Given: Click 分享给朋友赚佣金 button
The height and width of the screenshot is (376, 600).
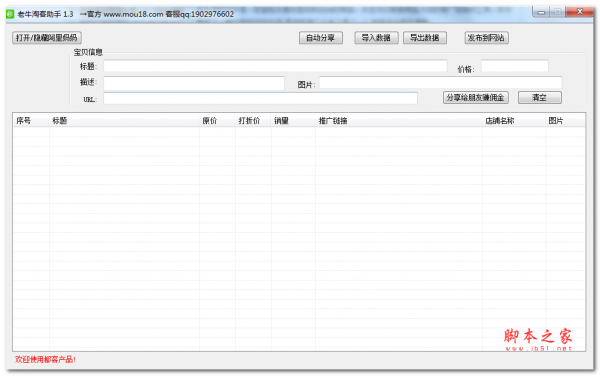Looking at the screenshot, I should (x=476, y=97).
